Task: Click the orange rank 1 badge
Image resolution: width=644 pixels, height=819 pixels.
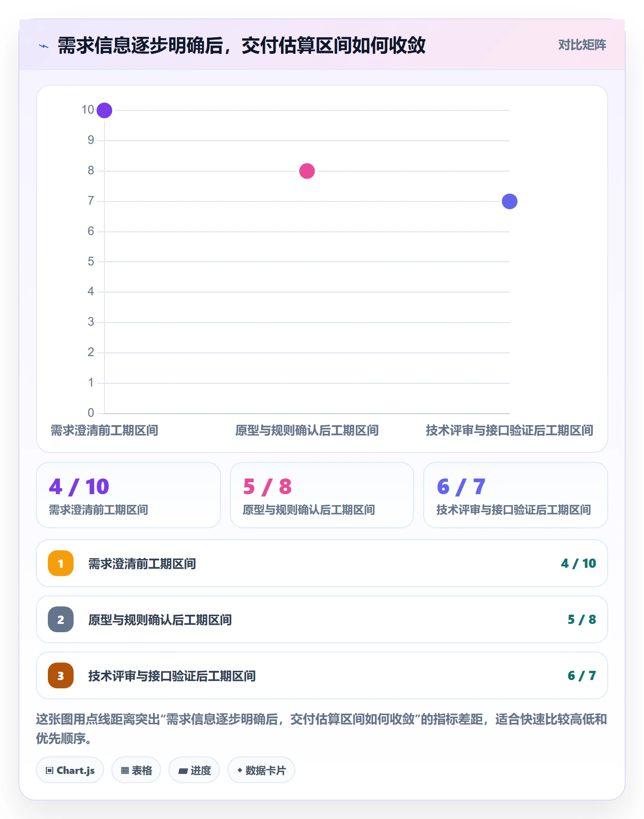Action: (61, 563)
